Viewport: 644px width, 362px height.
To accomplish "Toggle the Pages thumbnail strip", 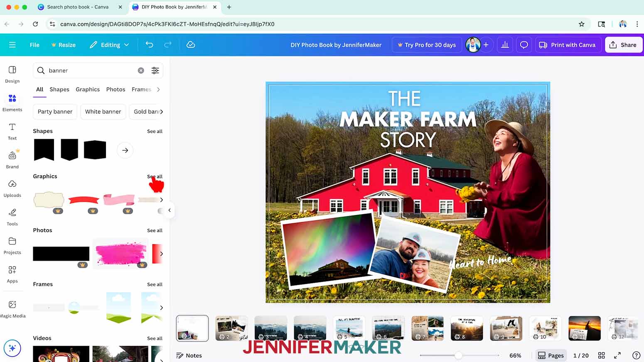I will point(551,355).
